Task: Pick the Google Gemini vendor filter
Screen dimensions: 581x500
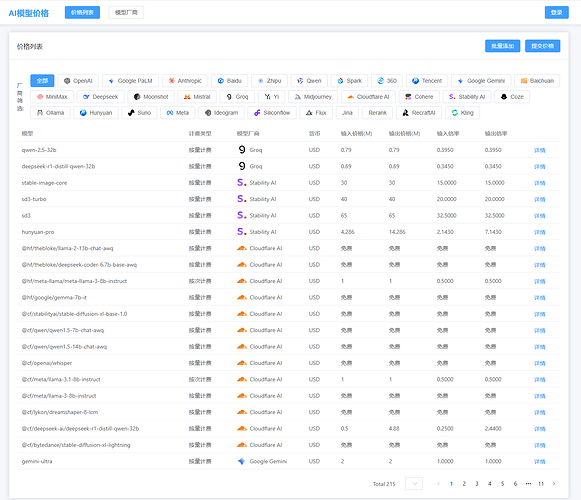Action: (x=481, y=81)
